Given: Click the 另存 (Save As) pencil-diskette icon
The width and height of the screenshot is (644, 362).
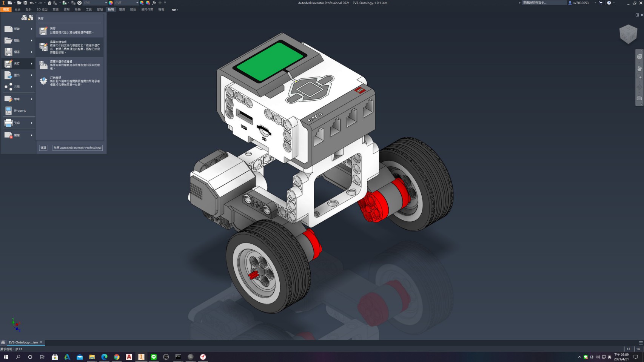Looking at the screenshot, I should pyautogui.click(x=8, y=63).
